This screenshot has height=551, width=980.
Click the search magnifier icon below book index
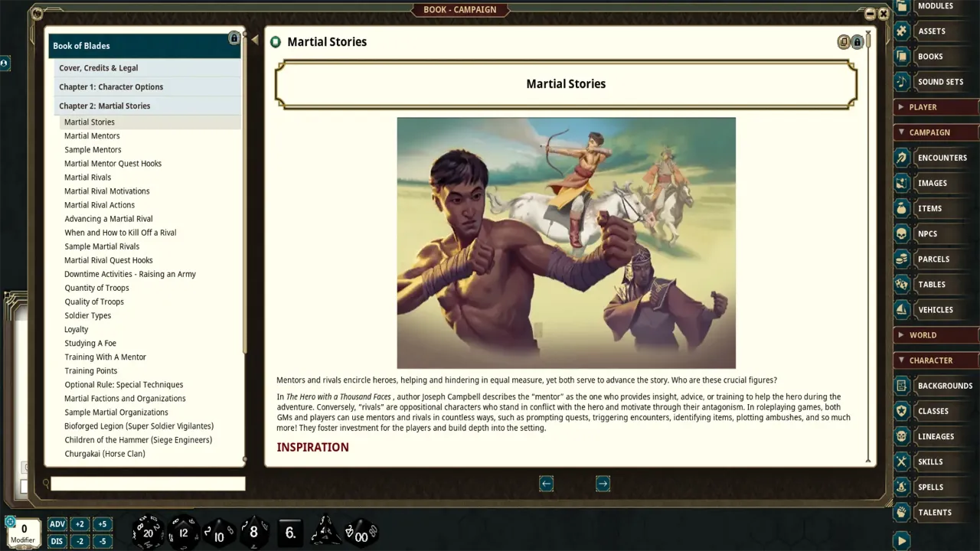click(46, 484)
